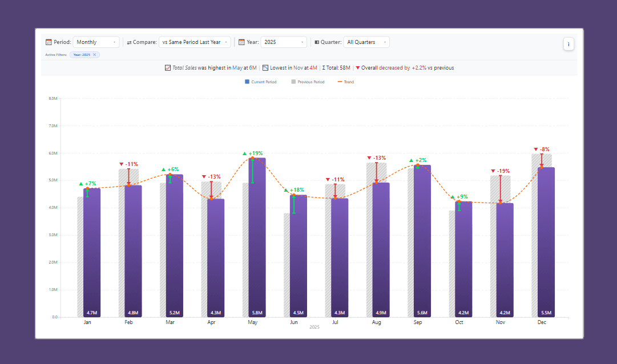
Task: Open the Year dropdown showing 2025
Action: [x=283, y=42]
